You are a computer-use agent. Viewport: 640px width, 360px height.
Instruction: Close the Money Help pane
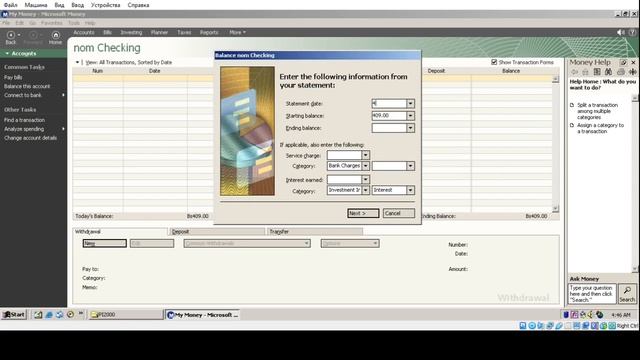tap(633, 62)
